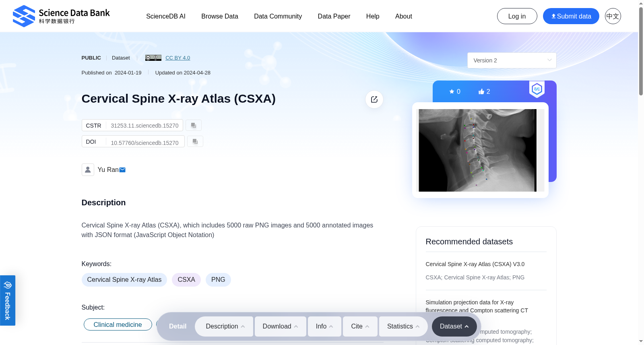The width and height of the screenshot is (644, 345).
Task: Select the CSXA keyword tag
Action: click(186, 280)
